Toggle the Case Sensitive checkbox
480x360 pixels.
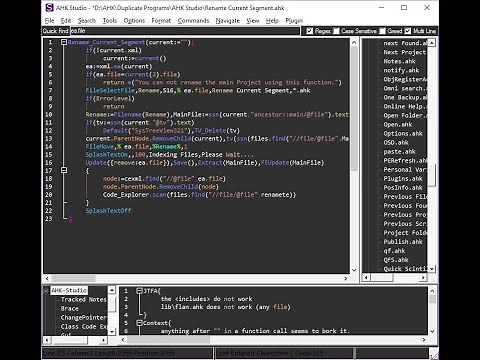coord(336,31)
